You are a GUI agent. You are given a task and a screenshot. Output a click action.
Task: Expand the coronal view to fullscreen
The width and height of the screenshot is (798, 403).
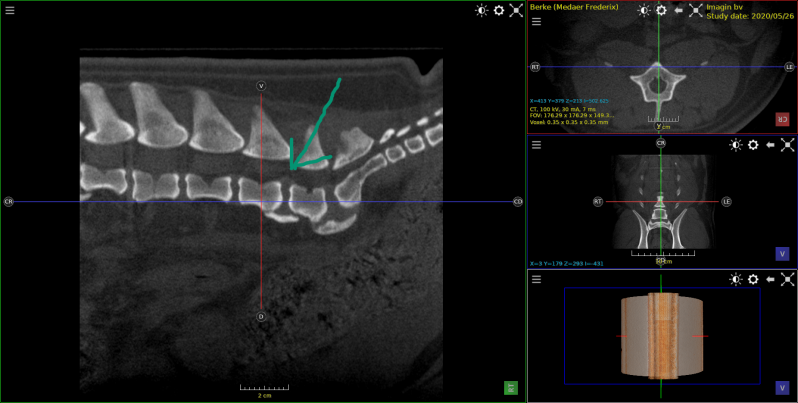click(x=787, y=145)
